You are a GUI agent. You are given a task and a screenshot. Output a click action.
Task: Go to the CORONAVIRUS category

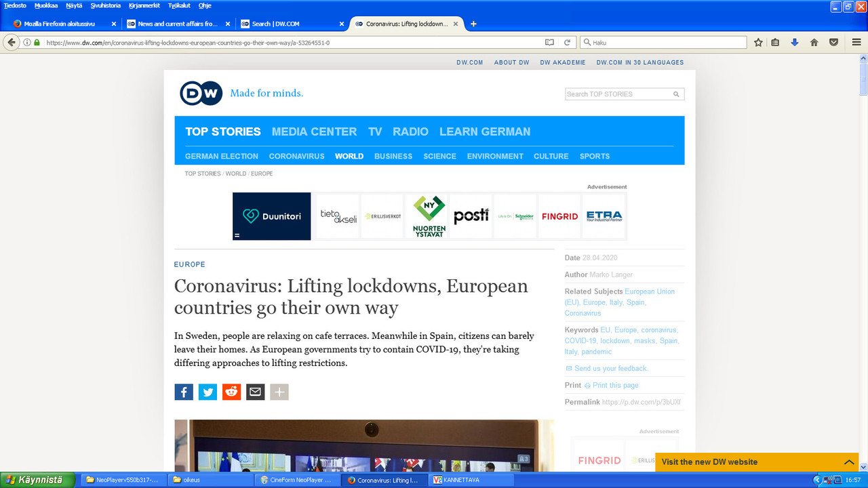click(296, 156)
